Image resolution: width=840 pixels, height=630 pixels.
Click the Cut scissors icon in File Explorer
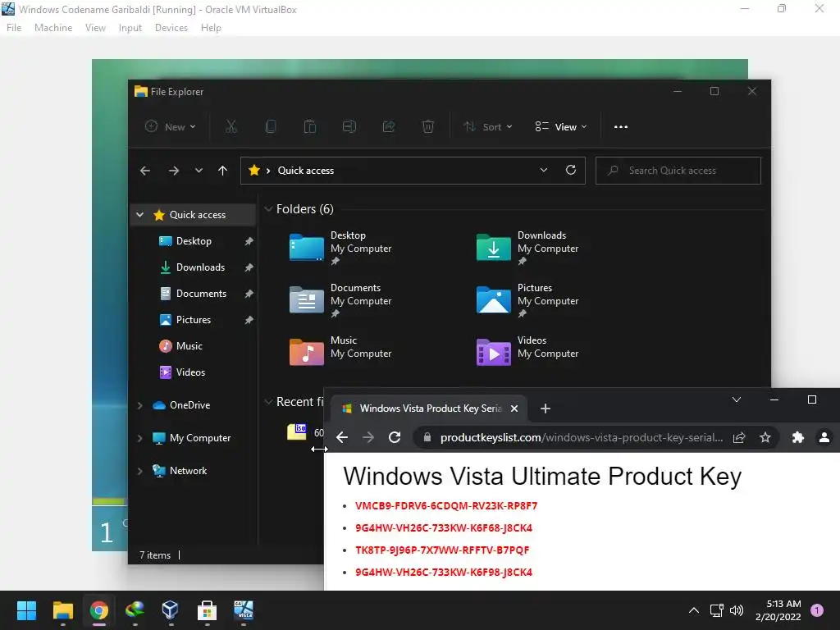pos(231,127)
